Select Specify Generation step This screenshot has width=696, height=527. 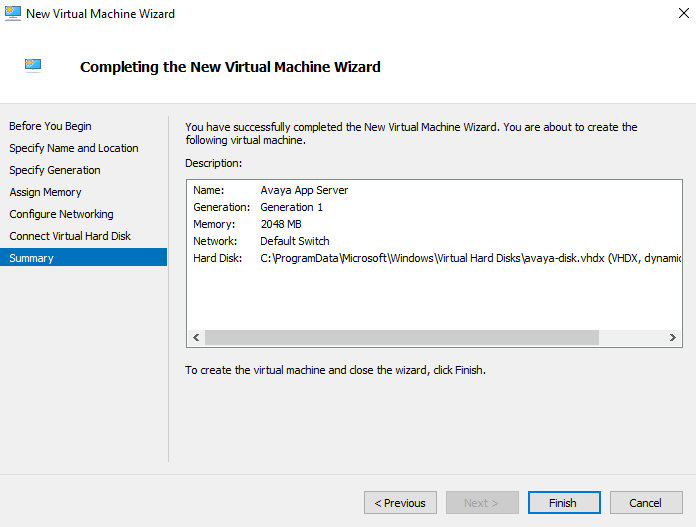pyautogui.click(x=55, y=170)
